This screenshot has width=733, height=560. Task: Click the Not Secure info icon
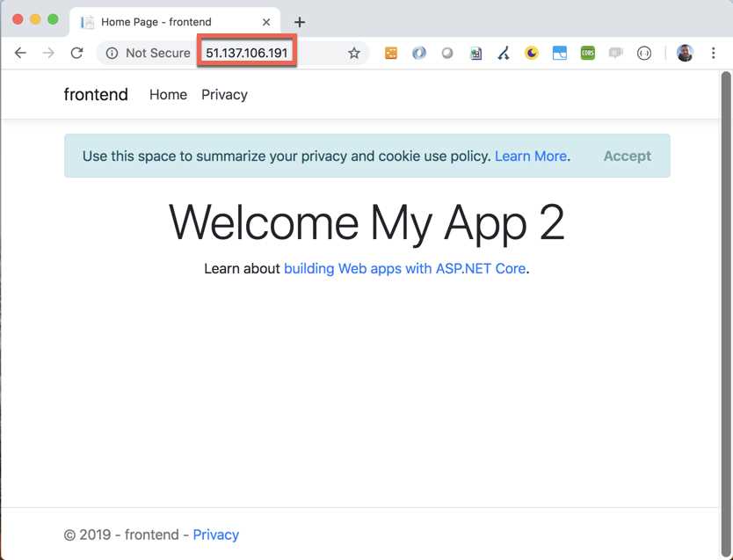[x=111, y=53]
